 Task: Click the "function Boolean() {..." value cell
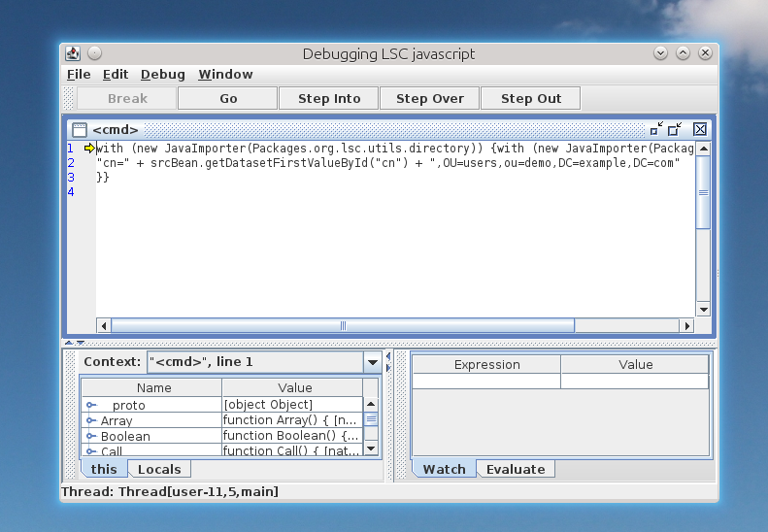(292, 436)
